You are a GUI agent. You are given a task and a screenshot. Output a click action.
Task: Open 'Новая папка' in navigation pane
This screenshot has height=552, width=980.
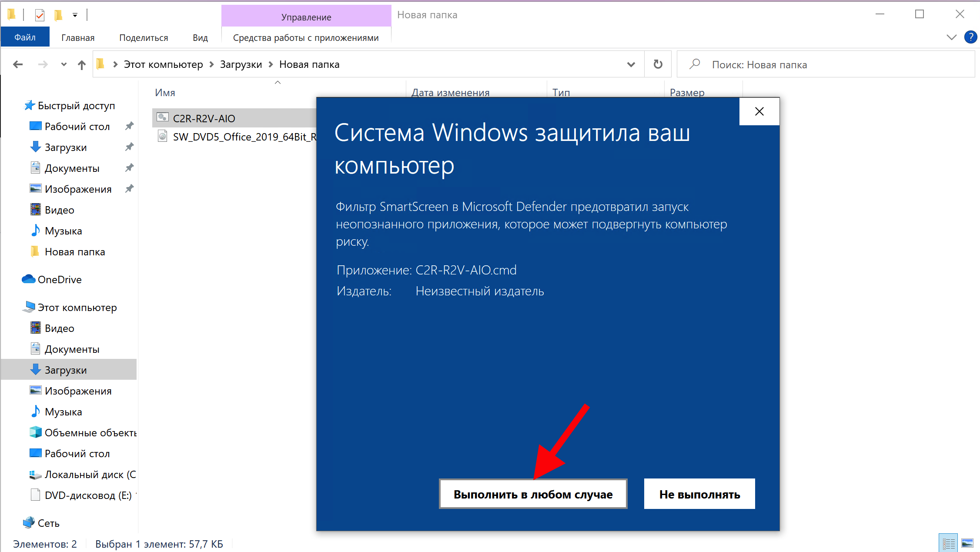pyautogui.click(x=75, y=252)
